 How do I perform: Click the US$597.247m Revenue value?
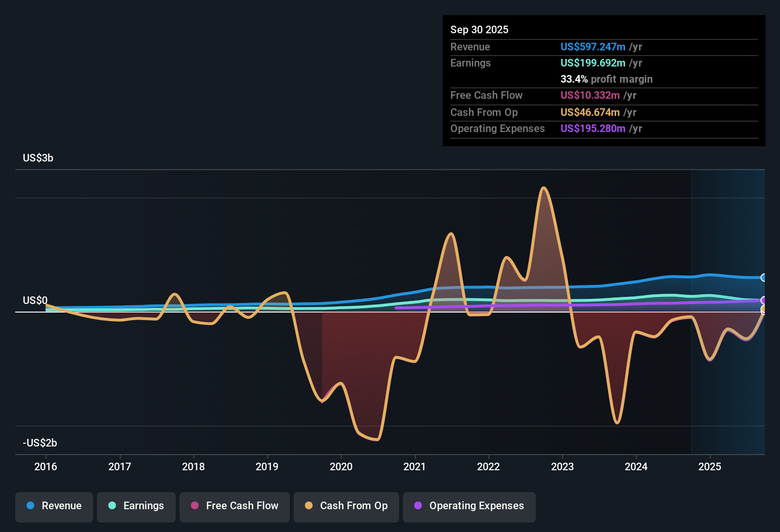click(x=592, y=47)
